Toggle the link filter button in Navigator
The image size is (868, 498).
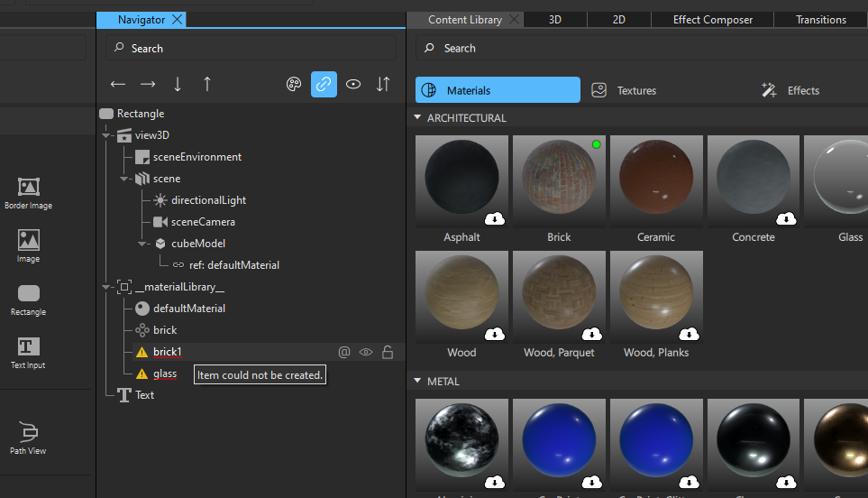pyautogui.click(x=324, y=84)
